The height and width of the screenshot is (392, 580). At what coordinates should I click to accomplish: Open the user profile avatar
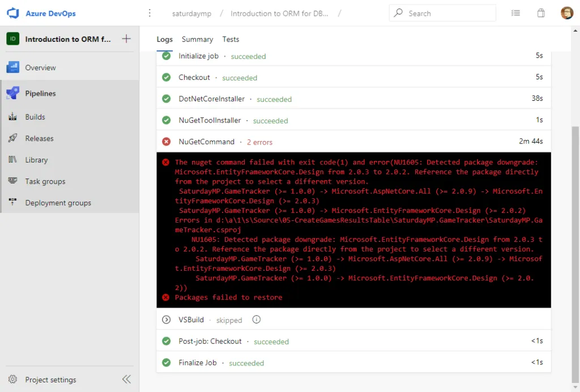click(x=566, y=13)
